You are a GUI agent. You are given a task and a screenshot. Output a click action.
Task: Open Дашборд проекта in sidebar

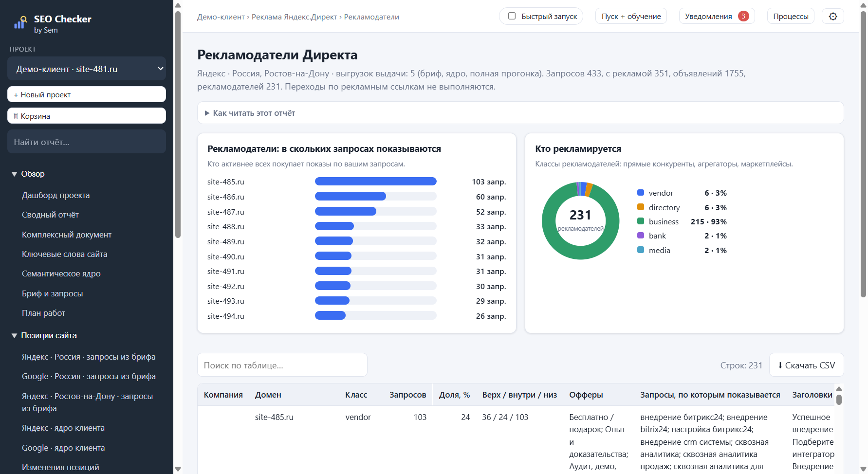tap(55, 195)
